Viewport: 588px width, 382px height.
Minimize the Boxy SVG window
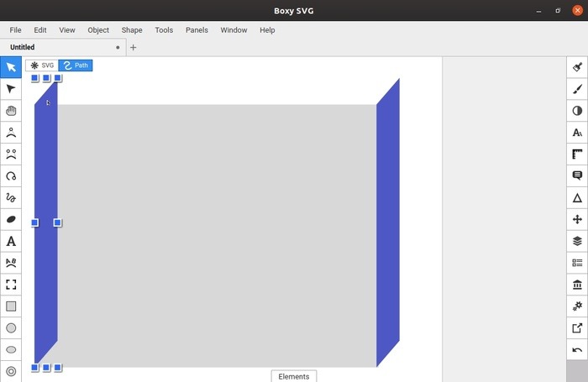[539, 11]
